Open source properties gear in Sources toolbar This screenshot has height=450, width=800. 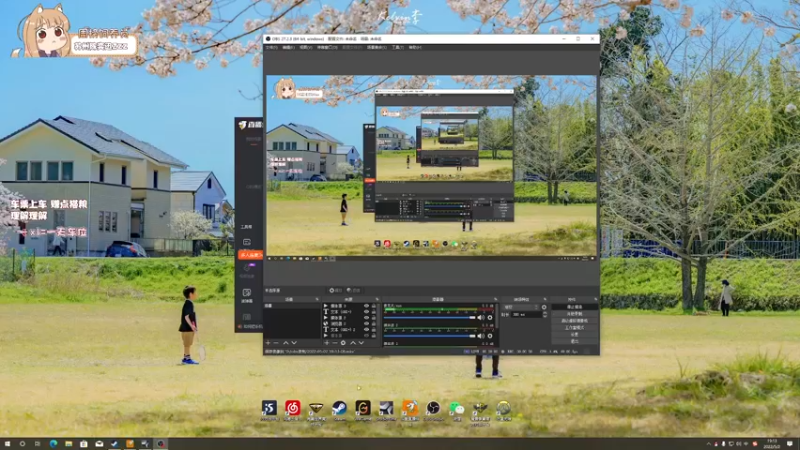click(x=343, y=343)
